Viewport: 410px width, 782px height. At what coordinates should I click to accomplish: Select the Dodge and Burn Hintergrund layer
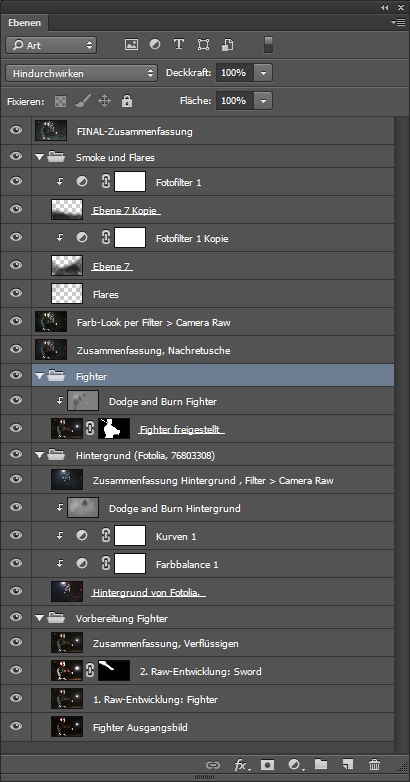pyautogui.click(x=212, y=508)
